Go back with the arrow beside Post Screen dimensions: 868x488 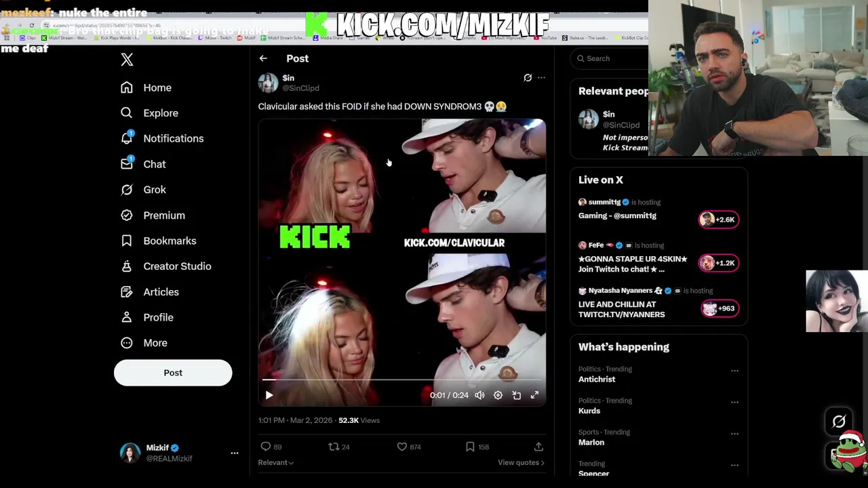click(263, 58)
